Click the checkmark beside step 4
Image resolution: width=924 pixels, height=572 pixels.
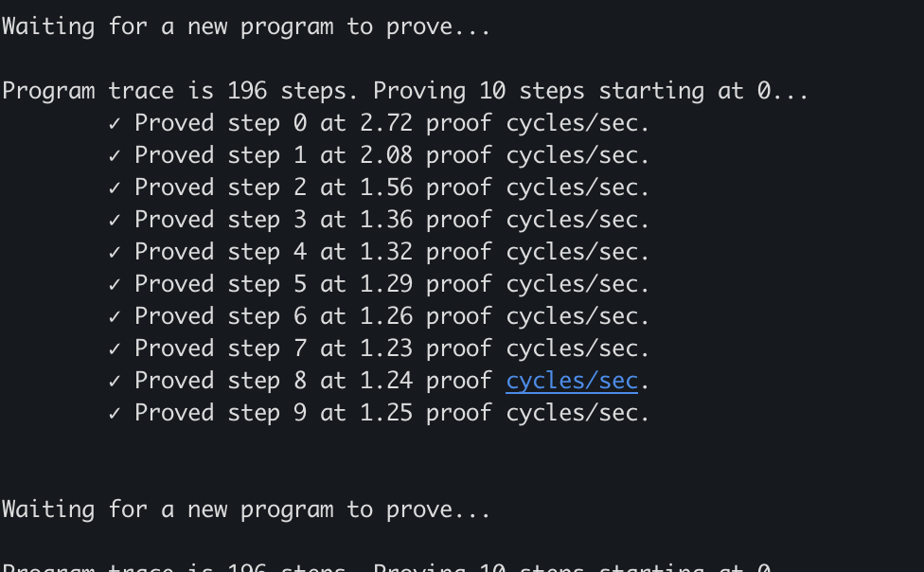point(115,253)
